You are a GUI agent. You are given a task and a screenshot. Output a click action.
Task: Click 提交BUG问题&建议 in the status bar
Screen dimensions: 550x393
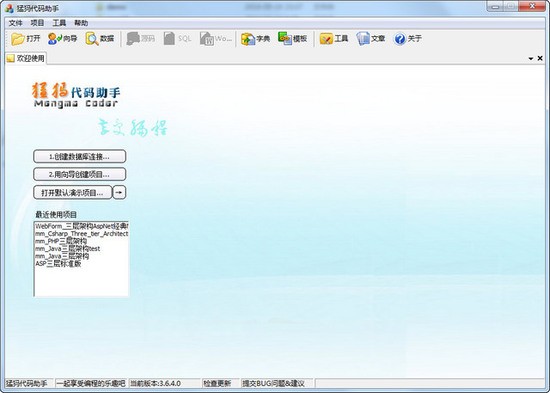point(273,384)
